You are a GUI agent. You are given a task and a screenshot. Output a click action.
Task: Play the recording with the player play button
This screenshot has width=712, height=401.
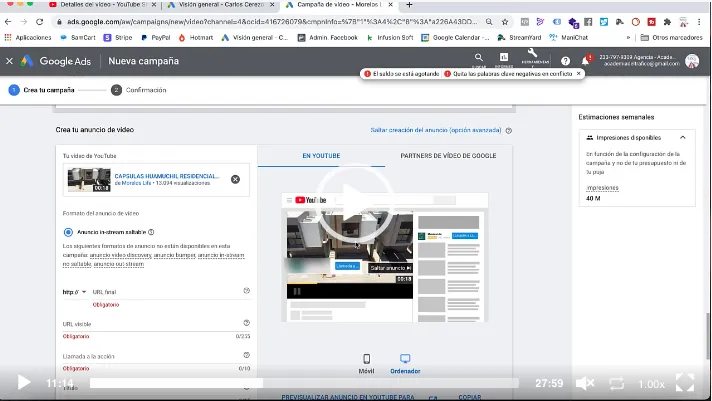pos(24,383)
